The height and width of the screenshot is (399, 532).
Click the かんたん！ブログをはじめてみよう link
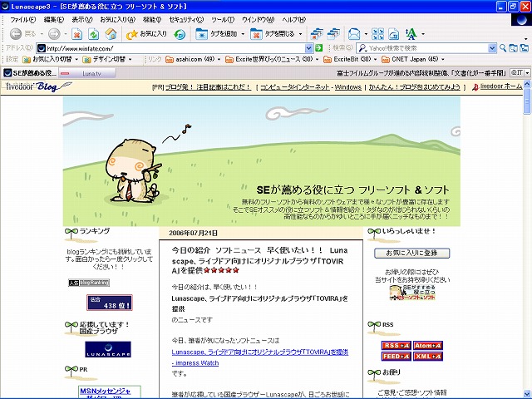[415, 87]
